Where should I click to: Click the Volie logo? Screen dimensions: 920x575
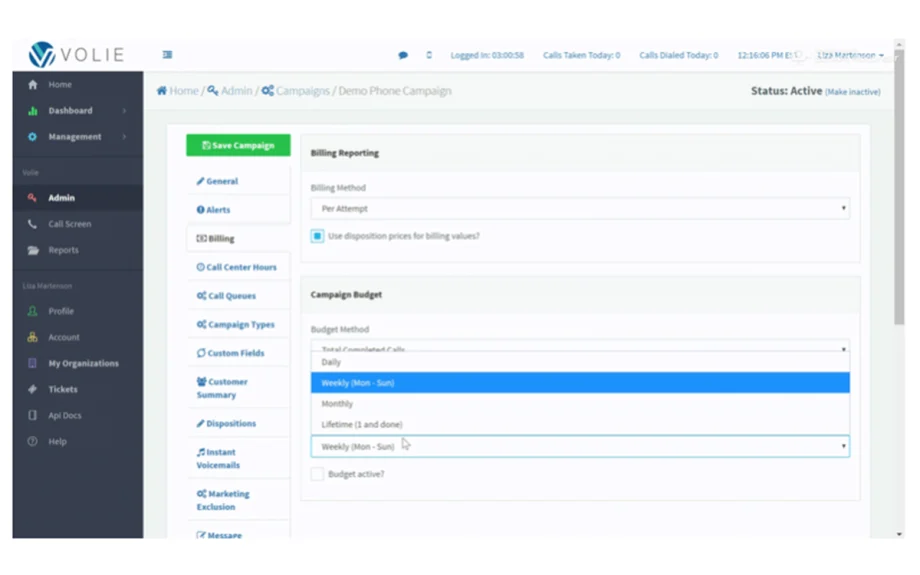pos(76,55)
